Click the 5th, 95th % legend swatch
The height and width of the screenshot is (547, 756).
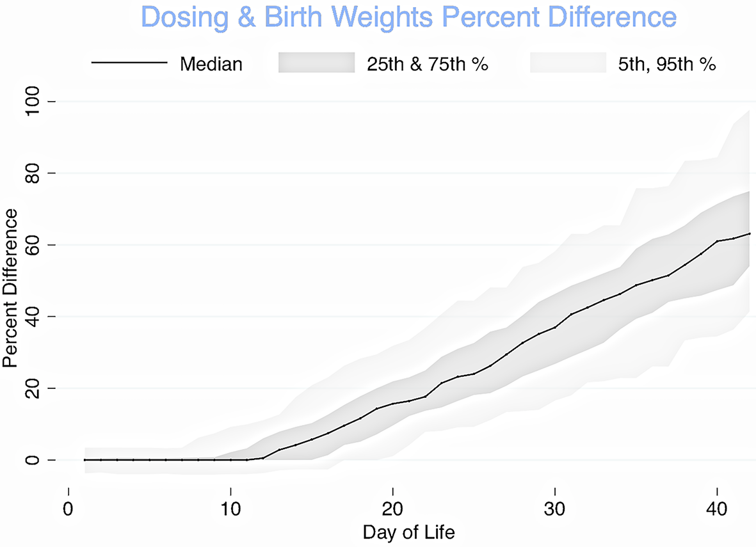[568, 63]
